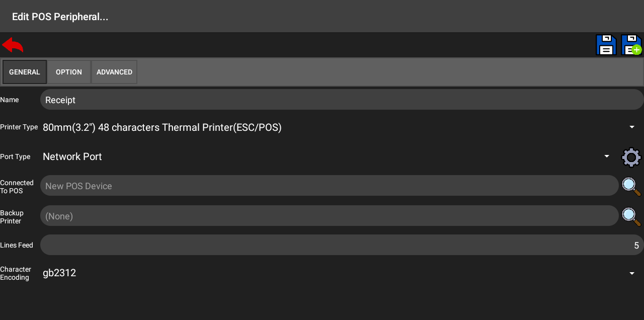Click the magnifier beside Backup Printer
This screenshot has height=320, width=644.
tap(631, 216)
